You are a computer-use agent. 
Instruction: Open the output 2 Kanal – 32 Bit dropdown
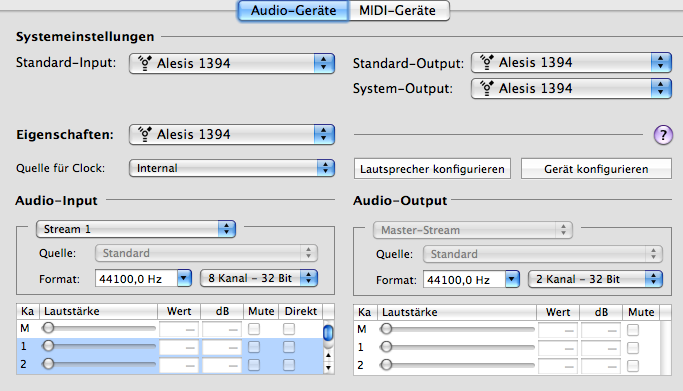pyautogui.click(x=595, y=279)
